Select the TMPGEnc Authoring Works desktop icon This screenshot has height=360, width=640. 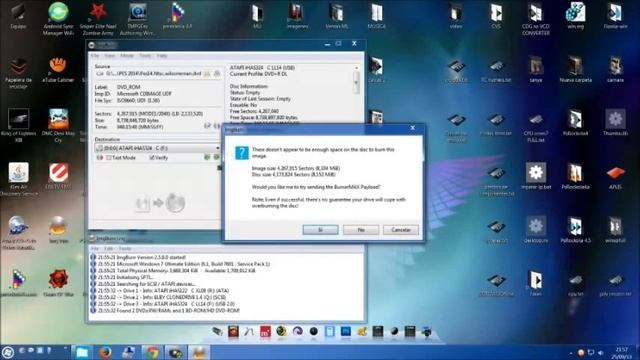[x=138, y=18]
